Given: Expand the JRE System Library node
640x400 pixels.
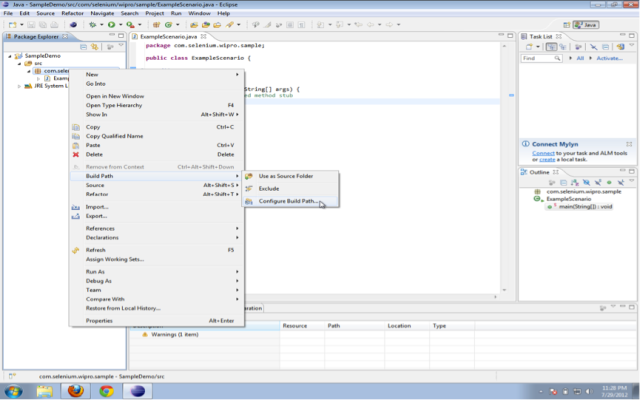Looking at the screenshot, I should click(x=19, y=86).
